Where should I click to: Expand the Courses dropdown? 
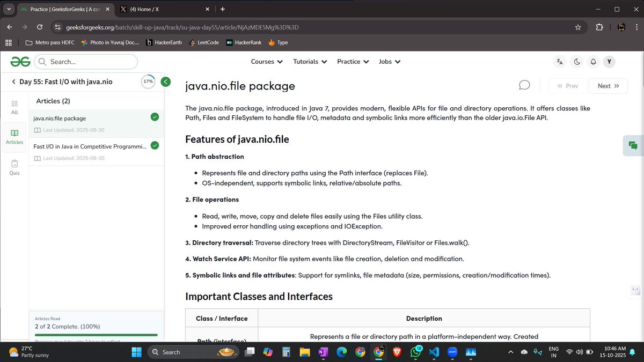tap(267, 62)
